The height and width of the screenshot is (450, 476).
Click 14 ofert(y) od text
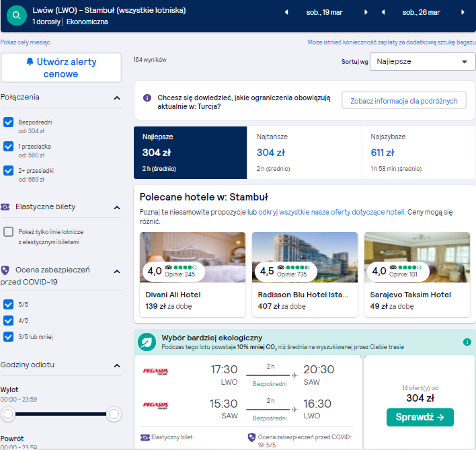[x=420, y=388]
